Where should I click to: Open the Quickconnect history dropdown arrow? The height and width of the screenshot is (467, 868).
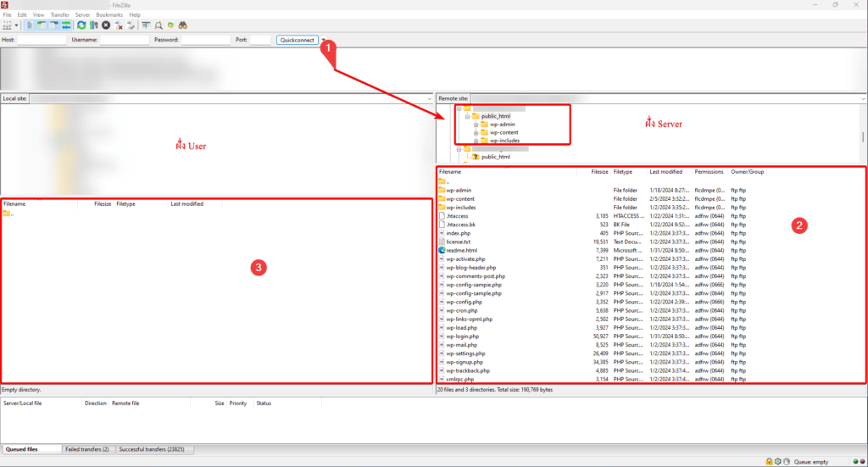[x=323, y=40]
